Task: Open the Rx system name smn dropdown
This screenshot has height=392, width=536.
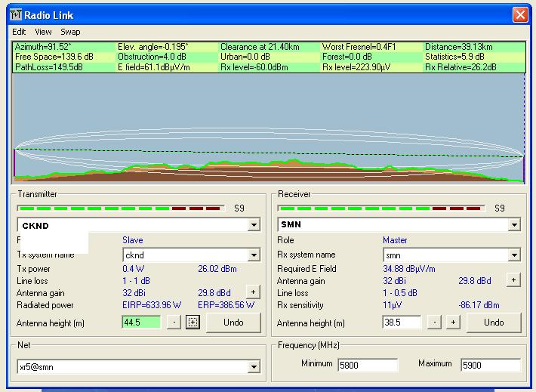Action: pyautogui.click(x=514, y=255)
